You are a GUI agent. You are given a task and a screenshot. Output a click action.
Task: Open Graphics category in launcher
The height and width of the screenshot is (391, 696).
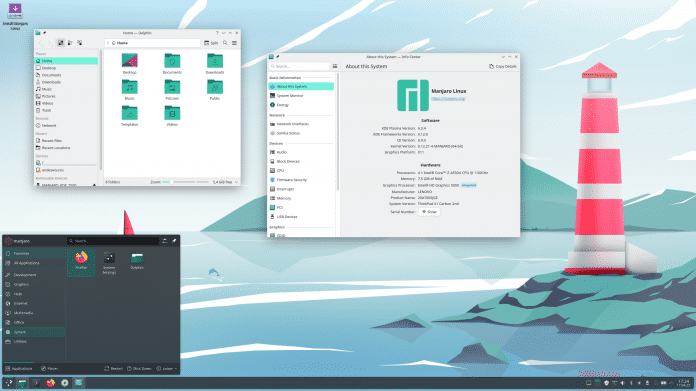(x=34, y=284)
